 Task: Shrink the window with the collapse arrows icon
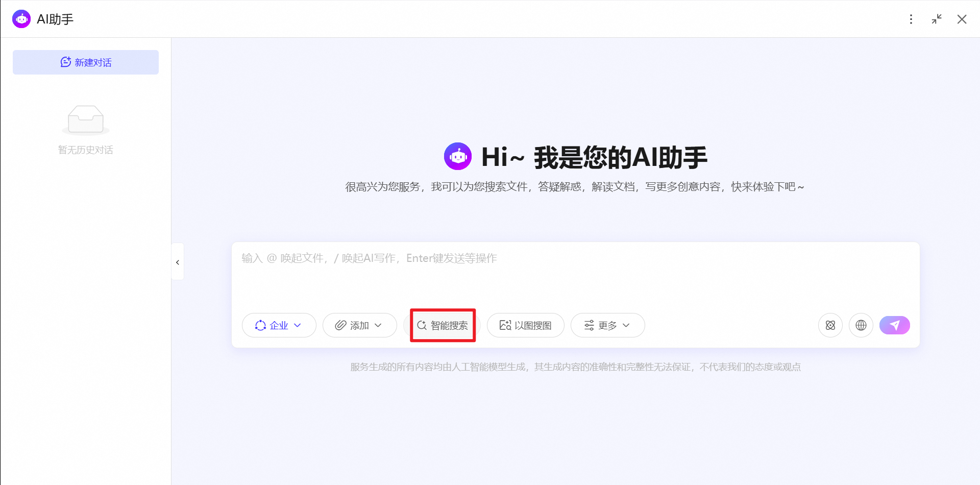click(937, 19)
